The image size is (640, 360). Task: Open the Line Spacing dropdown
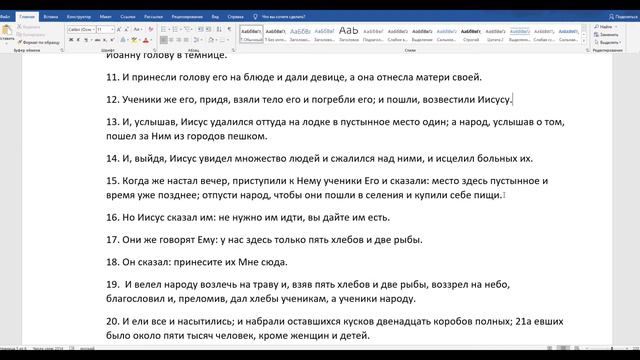(197, 40)
